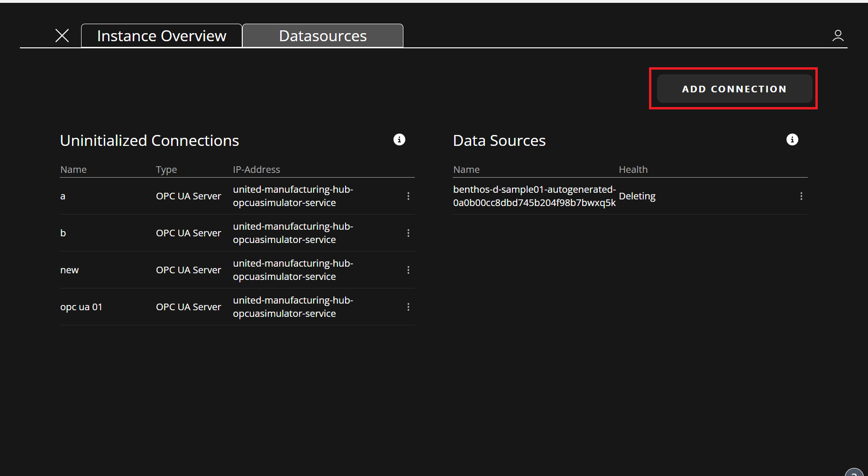Click the 'new' connection name

[70, 270]
